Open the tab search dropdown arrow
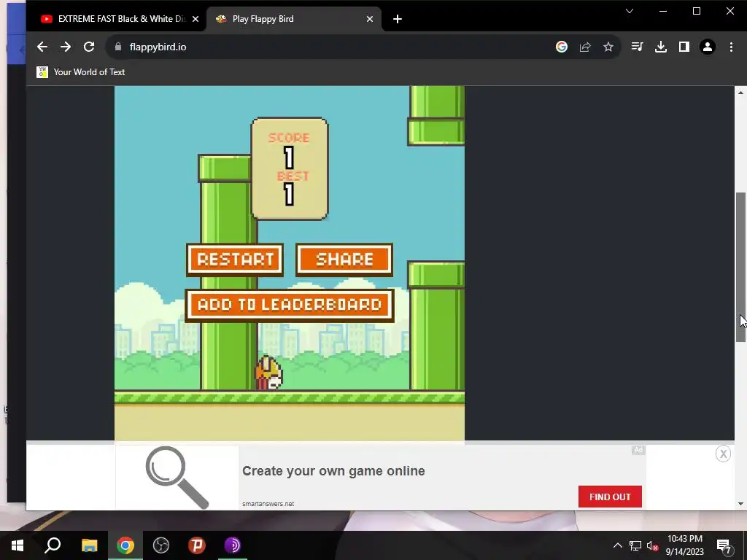Viewport: 747px width, 560px height. click(x=630, y=11)
